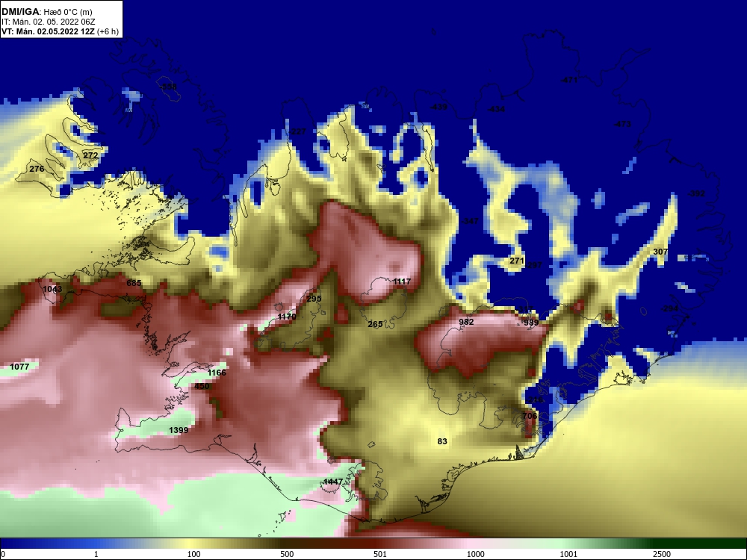Click the map value -473
Image resolution: width=747 pixels, height=560 pixels.
click(x=622, y=124)
